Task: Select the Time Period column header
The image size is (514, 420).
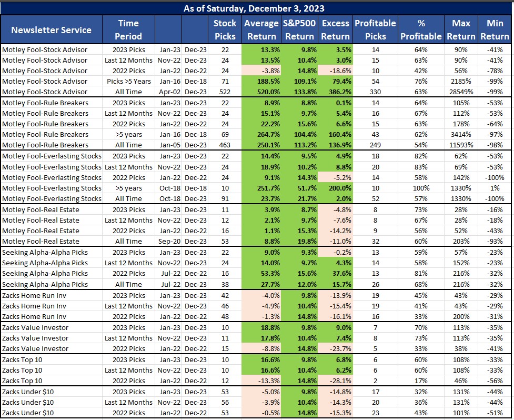Action: 128,29
